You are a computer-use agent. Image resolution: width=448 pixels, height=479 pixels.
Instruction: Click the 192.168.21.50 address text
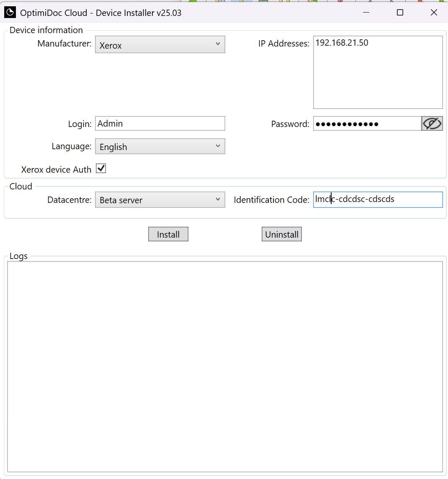342,43
